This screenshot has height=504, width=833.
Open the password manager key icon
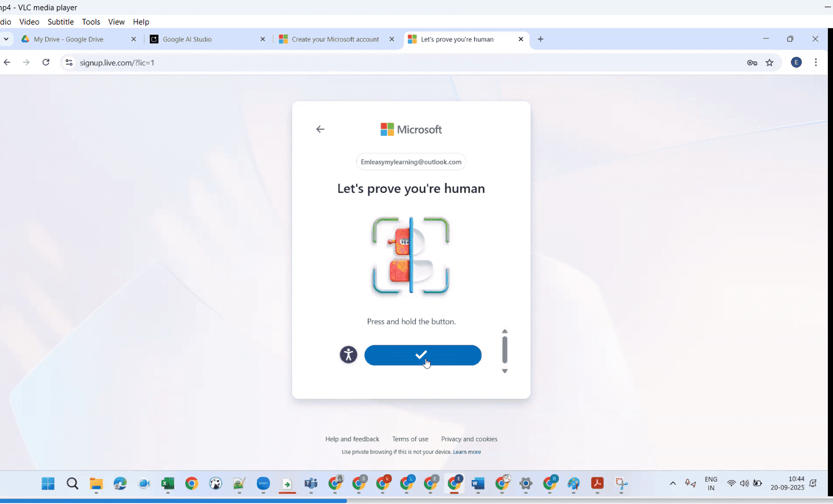click(x=752, y=63)
